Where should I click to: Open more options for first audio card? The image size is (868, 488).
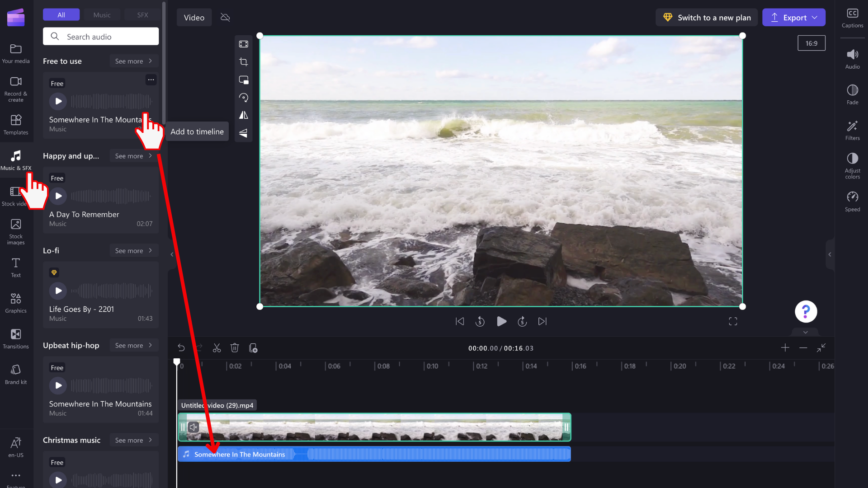[151, 80]
